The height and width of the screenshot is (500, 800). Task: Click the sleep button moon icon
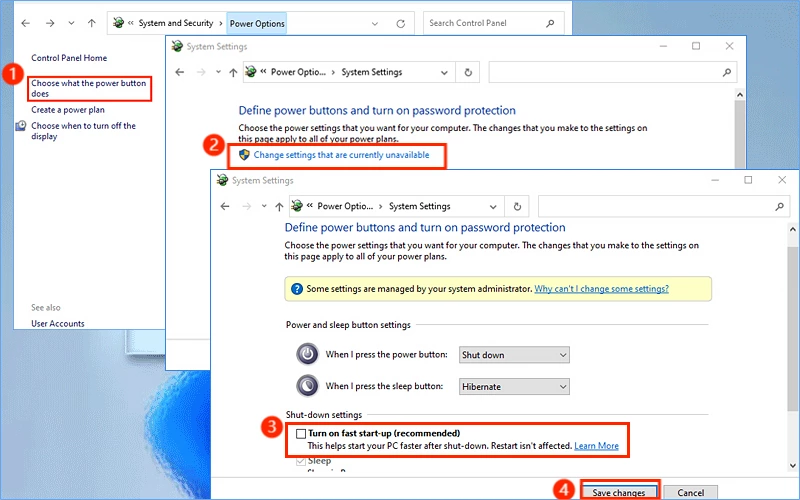pos(307,386)
